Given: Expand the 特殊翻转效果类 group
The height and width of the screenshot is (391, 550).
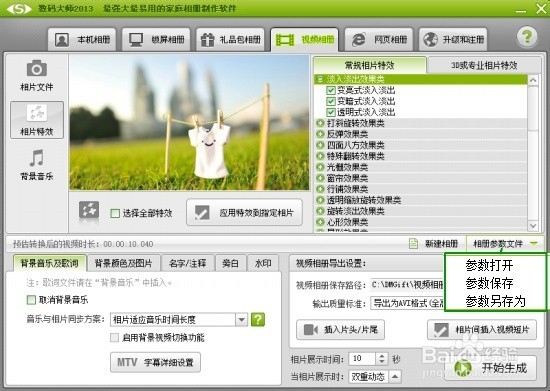Looking at the screenshot, I should 320,156.
